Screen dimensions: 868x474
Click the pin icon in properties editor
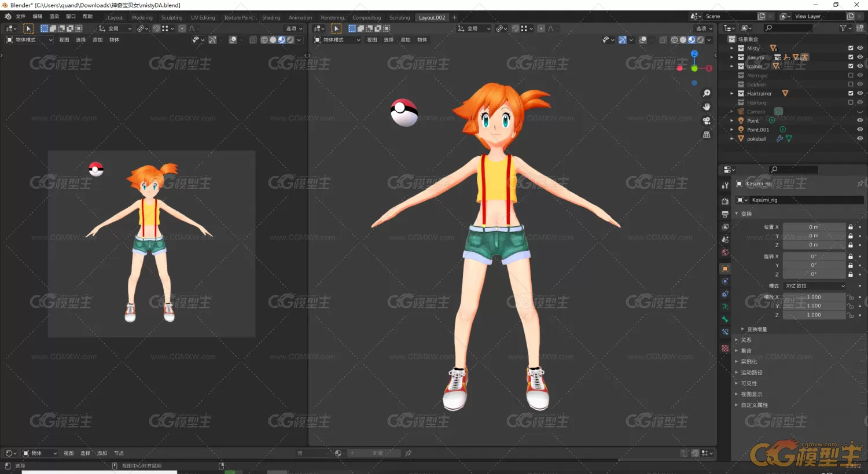pos(860,183)
